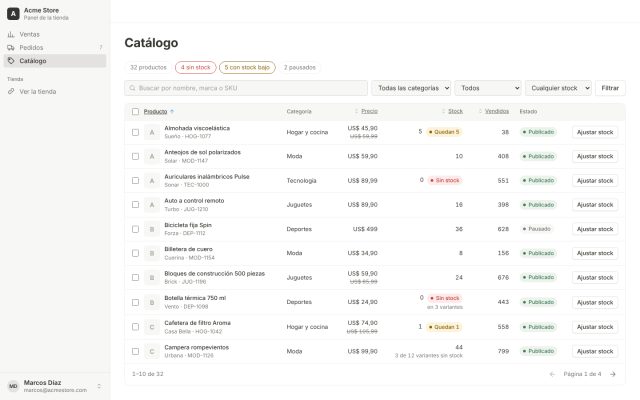
Task: Sort by the Vendidos column header
Action: pos(497,111)
